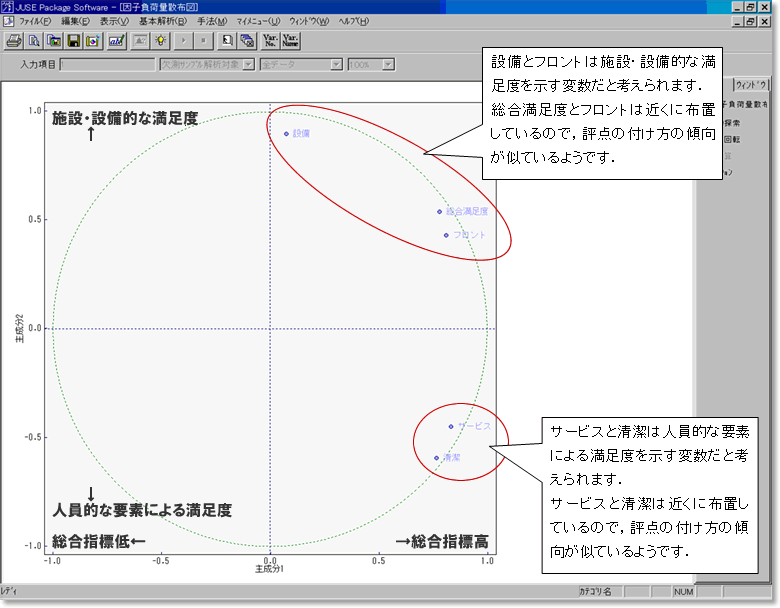
Task: Open Print Preview from the toolbar
Action: 34,41
